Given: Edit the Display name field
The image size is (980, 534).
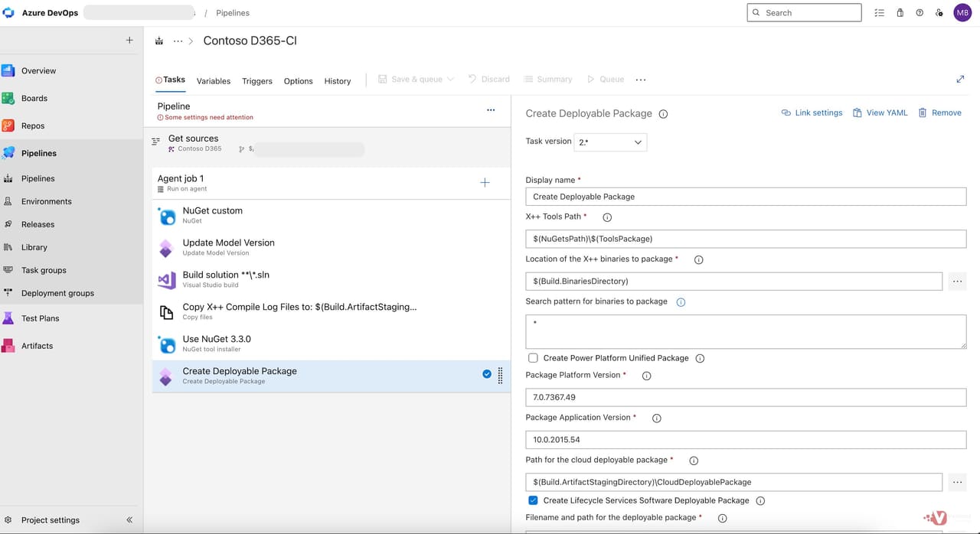Looking at the screenshot, I should (x=746, y=197).
